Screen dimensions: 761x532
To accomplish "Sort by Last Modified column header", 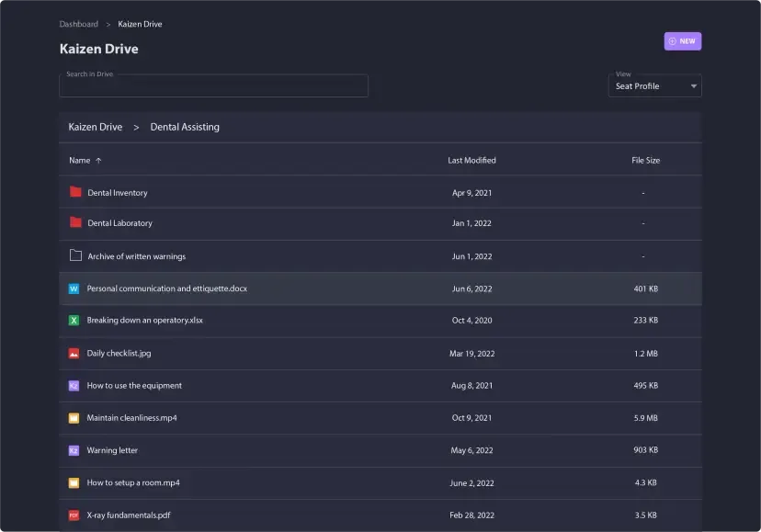I will [x=471, y=160].
